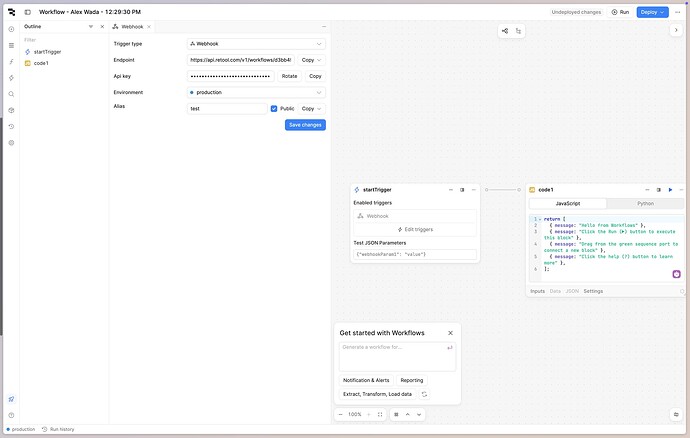Click the Test JSON Parameters field
The height and width of the screenshot is (438, 690).
point(415,254)
